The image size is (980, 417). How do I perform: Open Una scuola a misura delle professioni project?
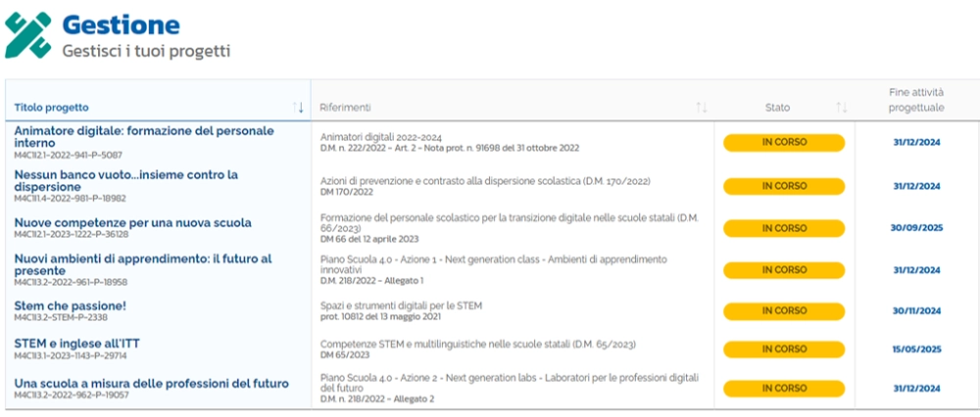(x=151, y=382)
